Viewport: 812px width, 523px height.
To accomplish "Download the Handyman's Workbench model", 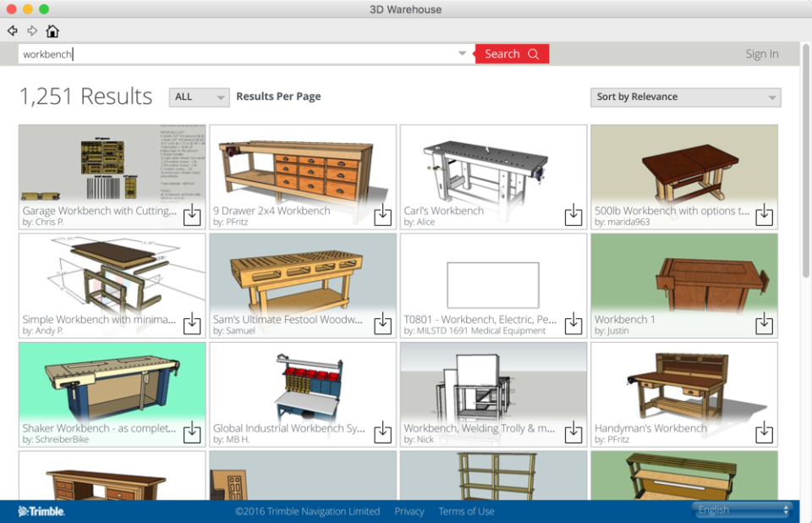I will (x=765, y=433).
